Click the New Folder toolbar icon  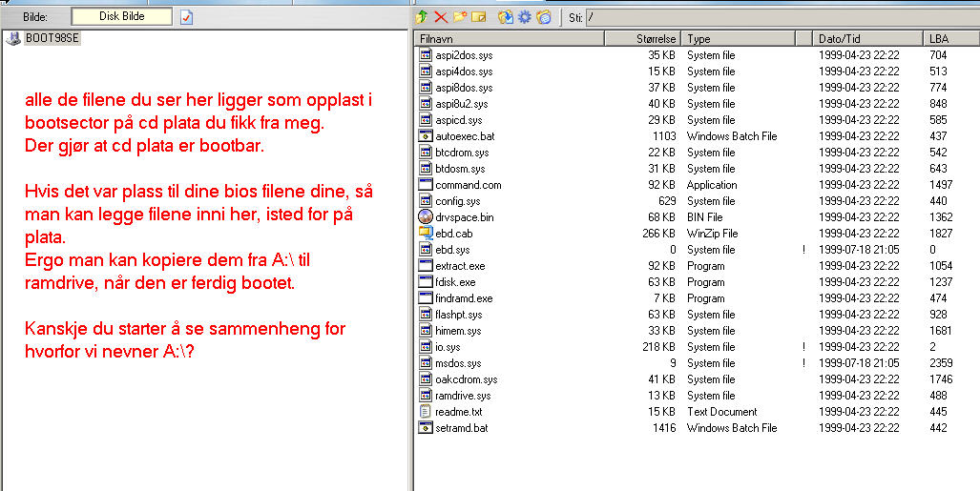460,17
